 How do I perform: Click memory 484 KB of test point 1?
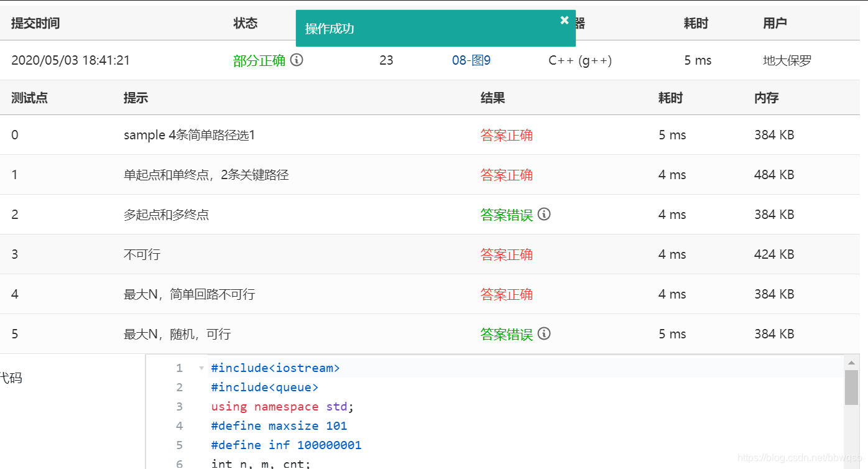point(774,175)
